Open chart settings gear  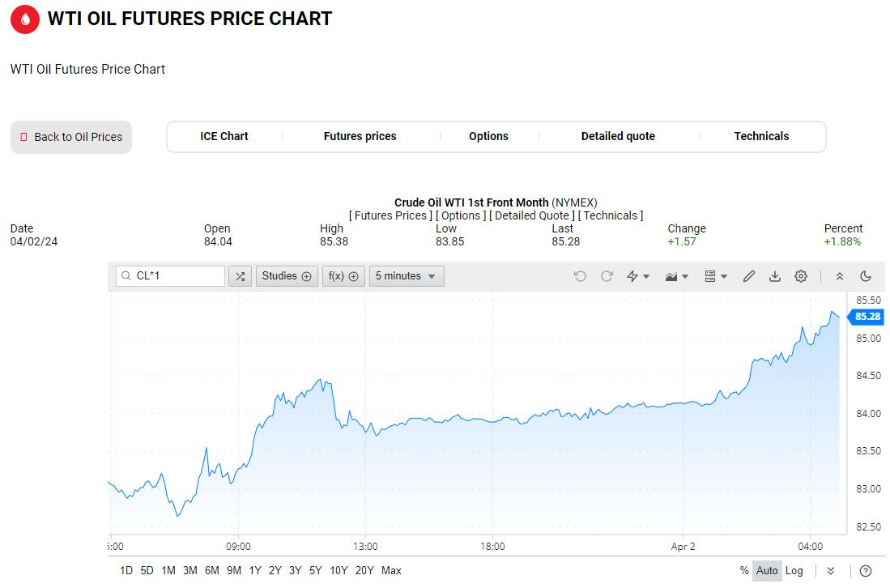click(x=801, y=276)
